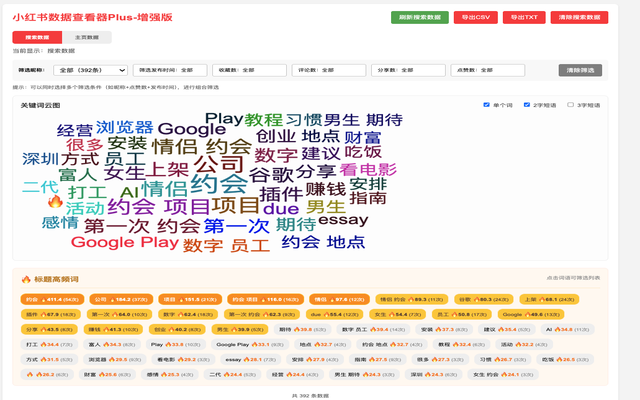Click the 导出TXT button
Viewport: 640px width, 400px height.
524,17
